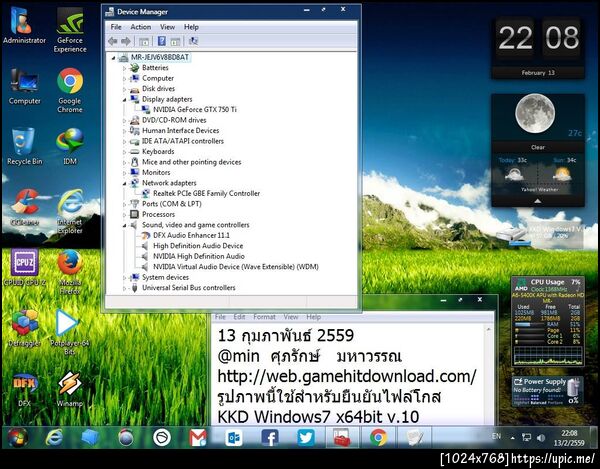The image size is (600, 469).
Task: Select Human Interface Devices category
Action: click(181, 130)
